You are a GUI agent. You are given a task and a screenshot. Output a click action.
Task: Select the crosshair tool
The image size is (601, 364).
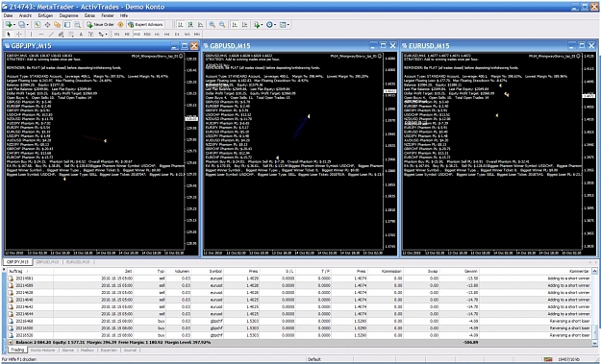pyautogui.click(x=19, y=34)
